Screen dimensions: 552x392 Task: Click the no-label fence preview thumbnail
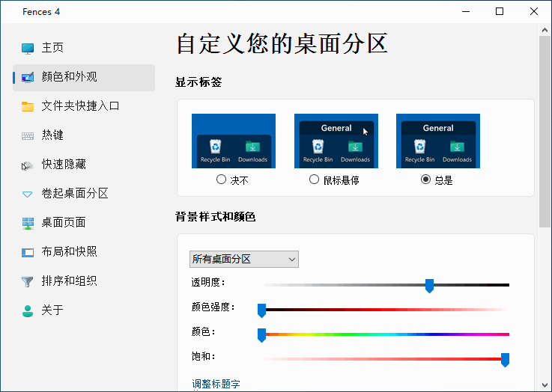click(234, 141)
